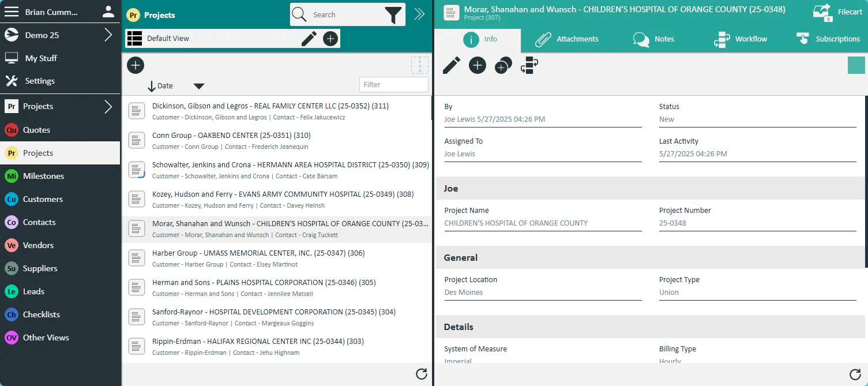Edit the project record with pencil icon

(452, 65)
